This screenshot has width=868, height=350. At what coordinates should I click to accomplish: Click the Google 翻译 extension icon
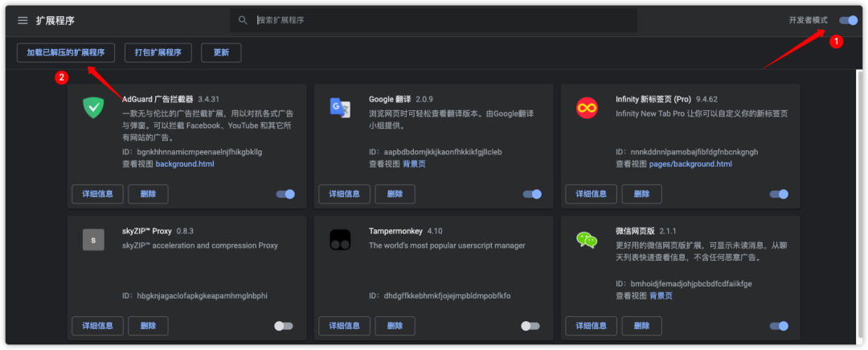(x=340, y=107)
